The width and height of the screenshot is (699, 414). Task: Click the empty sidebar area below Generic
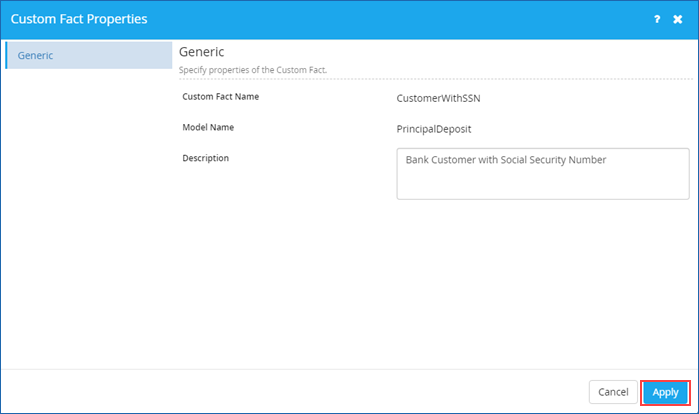[x=89, y=218]
